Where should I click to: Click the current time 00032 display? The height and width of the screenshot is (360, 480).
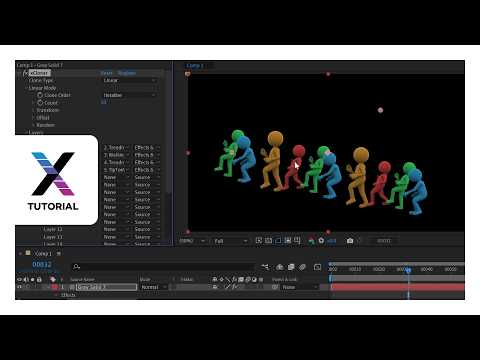tap(42, 265)
